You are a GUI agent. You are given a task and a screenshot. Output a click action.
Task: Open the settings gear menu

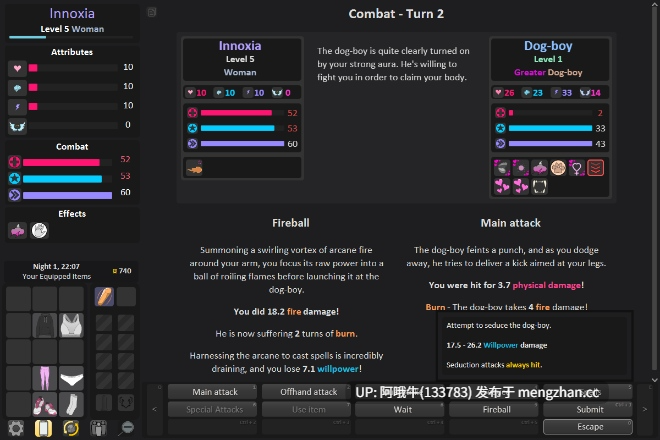point(16,428)
